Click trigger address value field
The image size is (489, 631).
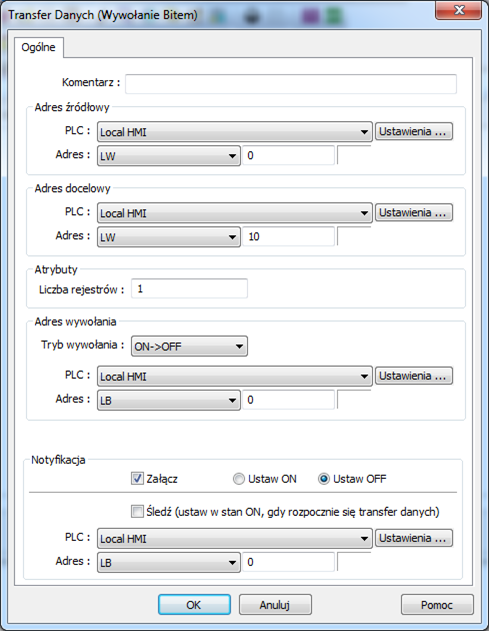pyautogui.click(x=288, y=400)
